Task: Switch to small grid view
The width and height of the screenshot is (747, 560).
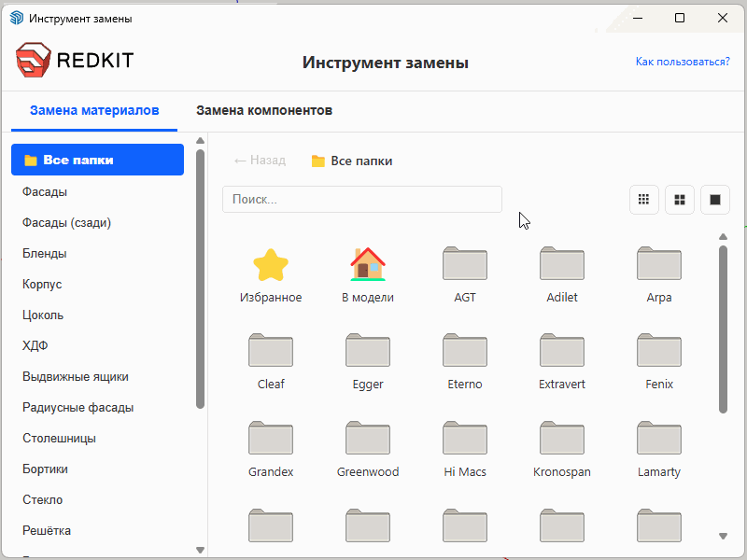Action: tap(644, 200)
